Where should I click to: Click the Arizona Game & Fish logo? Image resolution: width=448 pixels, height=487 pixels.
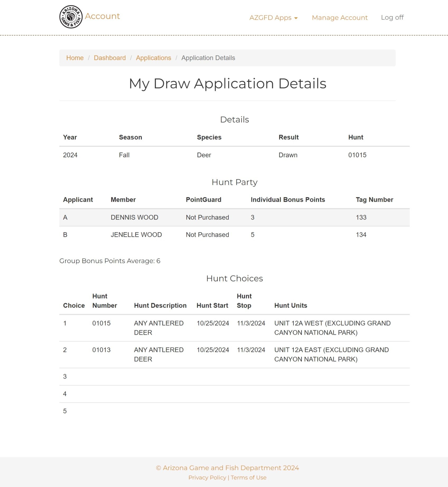pyautogui.click(x=71, y=17)
